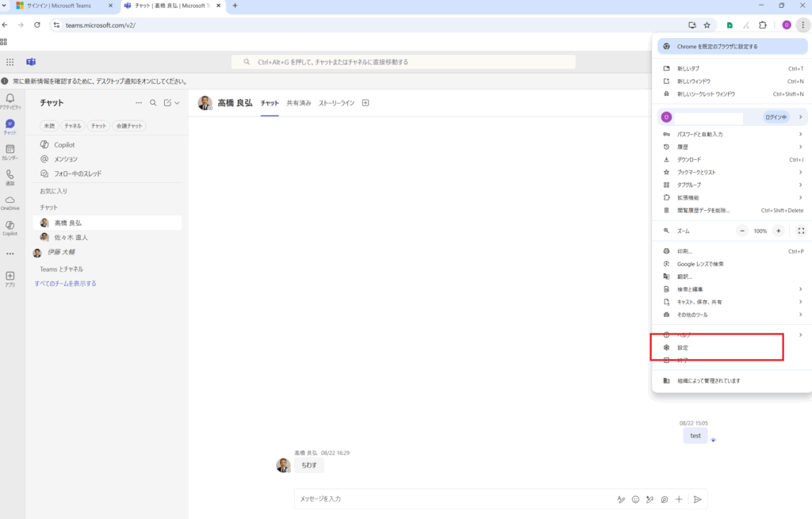Screen dimensions: 812x519
Task: Open the Activity icon in Teams sidebar
Action: (x=10, y=101)
